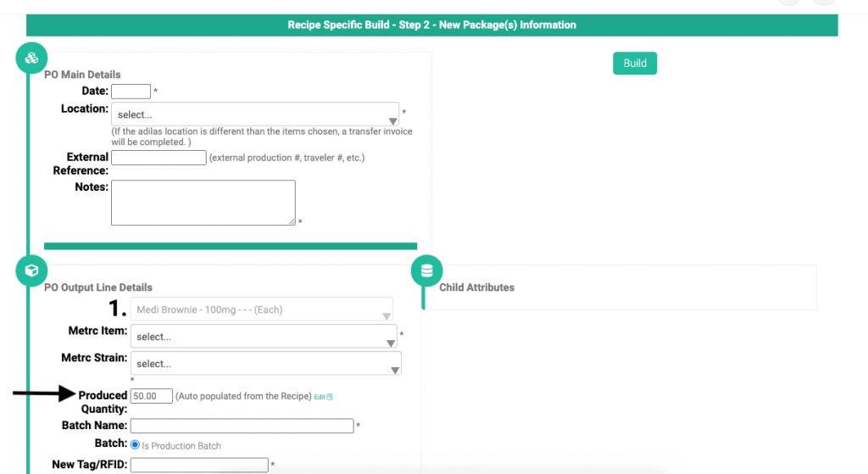
Task: Click inside the Notes text area
Action: coord(203,203)
